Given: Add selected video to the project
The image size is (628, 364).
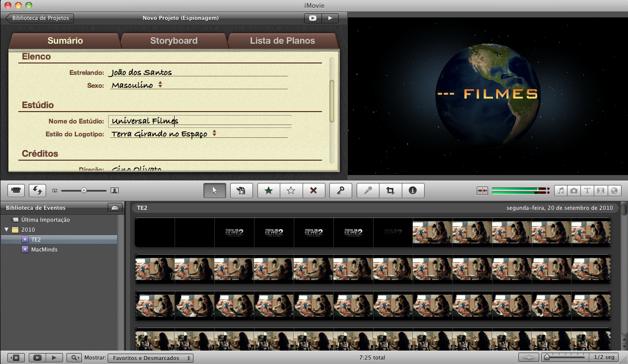Looking at the screenshot, I should 242,190.
